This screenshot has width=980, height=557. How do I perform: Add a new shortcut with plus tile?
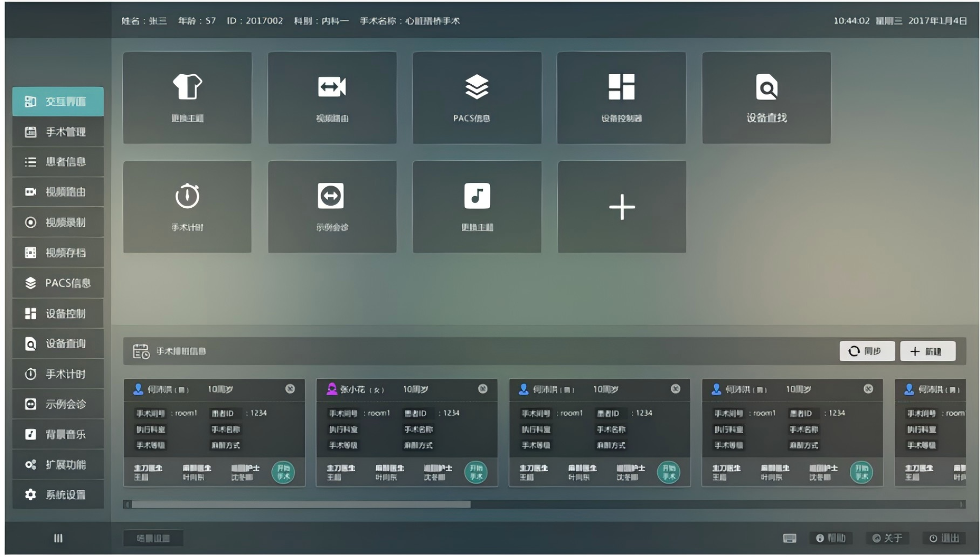coord(621,207)
